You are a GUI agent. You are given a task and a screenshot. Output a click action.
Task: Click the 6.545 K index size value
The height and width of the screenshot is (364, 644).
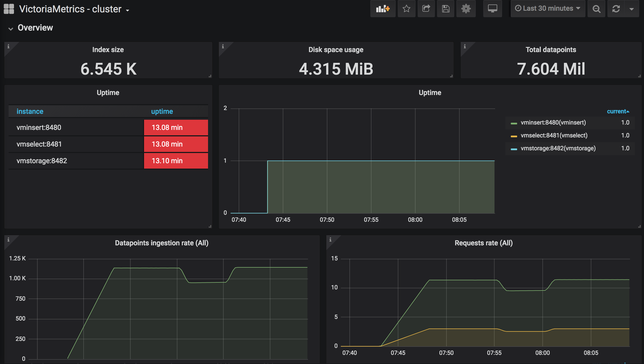(108, 69)
